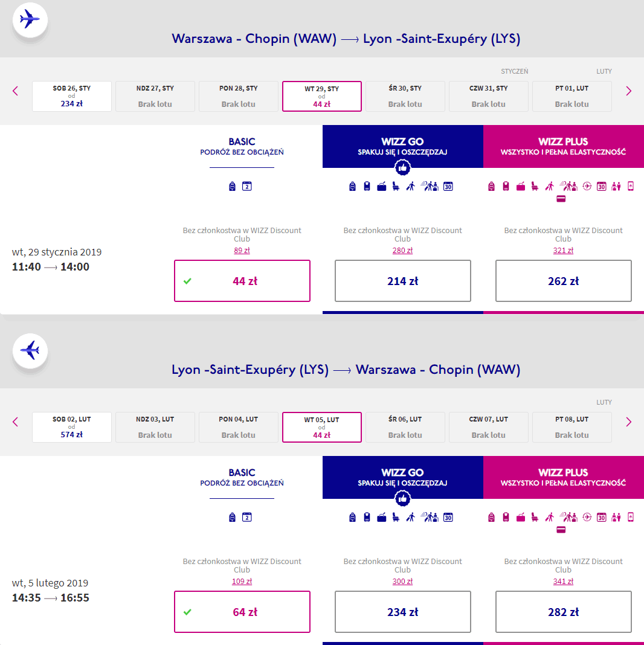Image resolution: width=644 pixels, height=645 pixels.
Task: Click the mobile phone icon in return WIZZ PLUS
Action: click(631, 518)
